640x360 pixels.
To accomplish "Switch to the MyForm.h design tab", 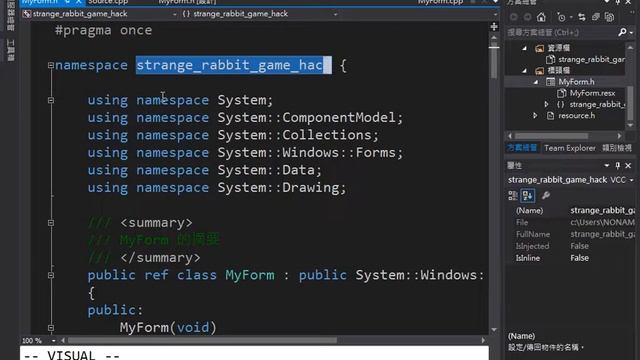I will 187,2.
